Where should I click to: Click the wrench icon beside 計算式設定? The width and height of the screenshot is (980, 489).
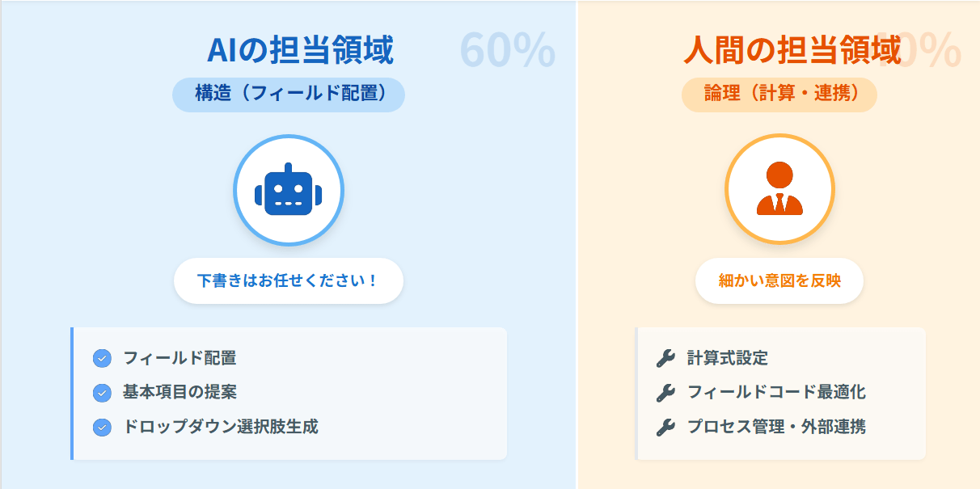pos(665,358)
